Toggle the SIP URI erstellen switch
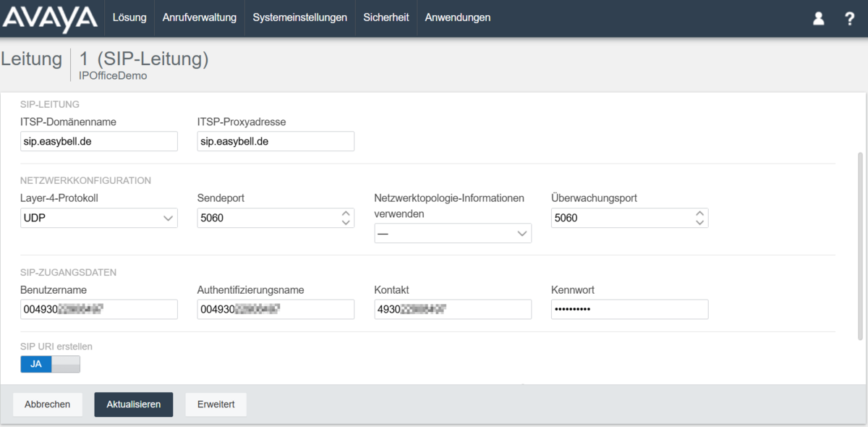Viewport: 868px width, 427px height. click(51, 364)
